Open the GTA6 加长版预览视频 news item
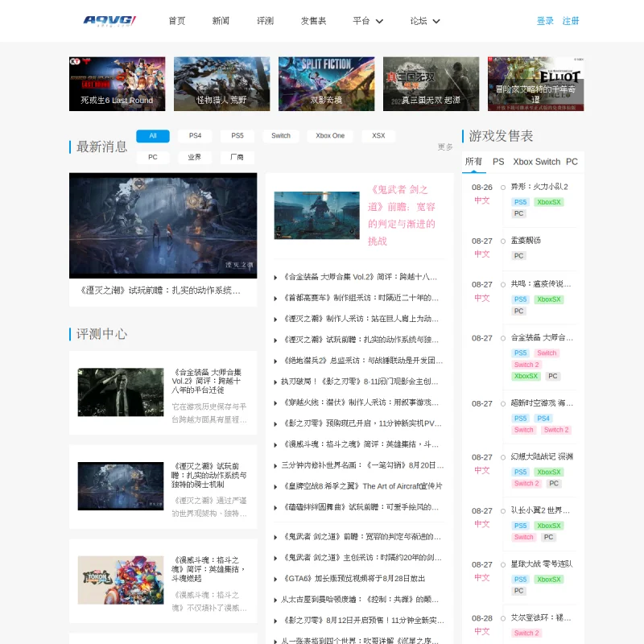Screen dimensions: 644x644 coord(353,579)
